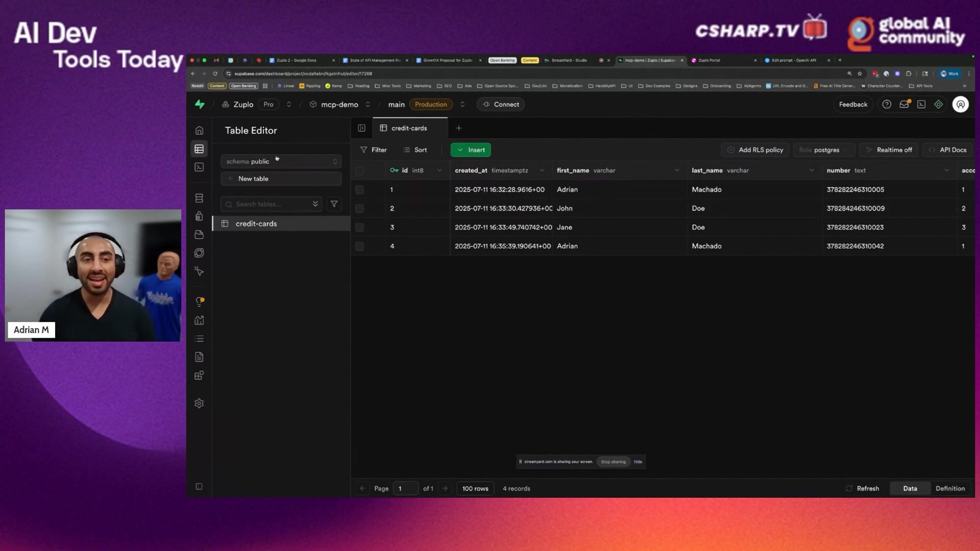This screenshot has width=980, height=551.
Task: Open the help question mark icon
Action: [x=887, y=105]
